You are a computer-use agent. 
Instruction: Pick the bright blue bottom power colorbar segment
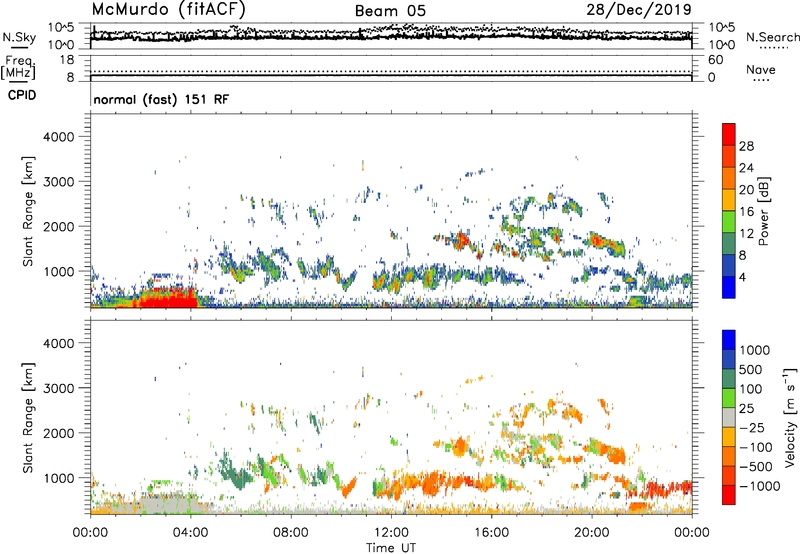(729, 287)
